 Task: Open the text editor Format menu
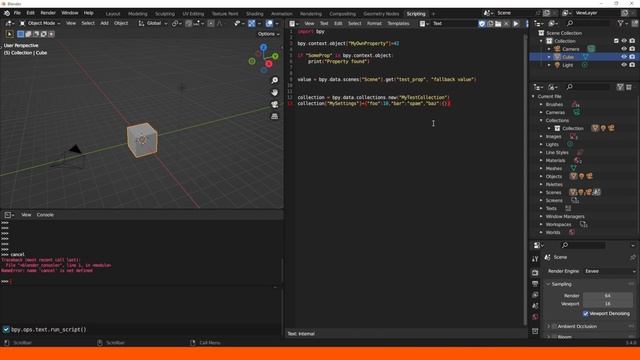pos(374,24)
